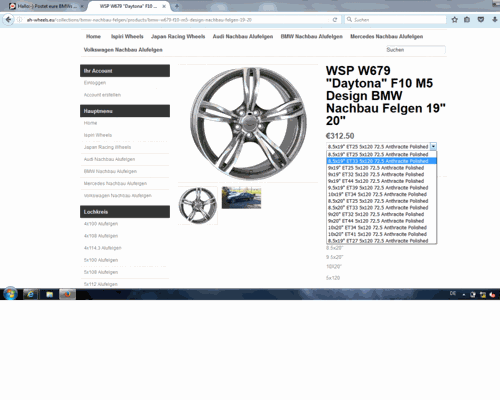Show hidden tray icons arrow
Screen dimensions: 500x400
[x=464, y=294]
